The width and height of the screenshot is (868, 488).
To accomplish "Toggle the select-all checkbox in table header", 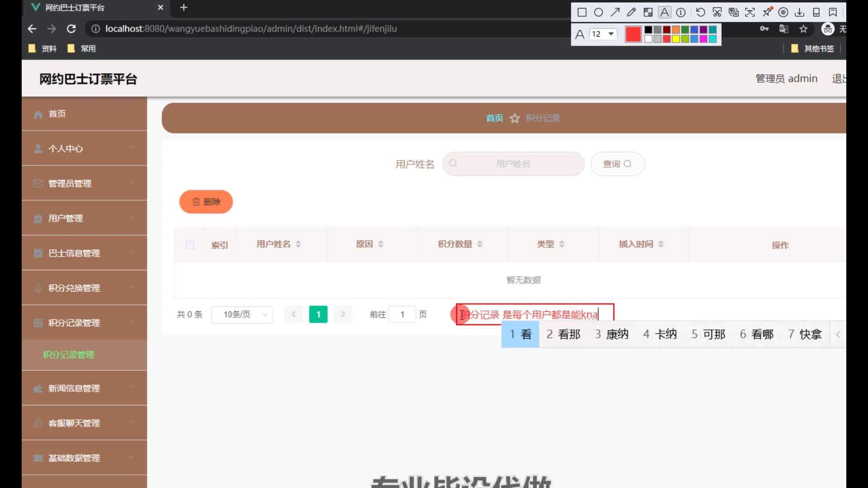I will (x=190, y=245).
